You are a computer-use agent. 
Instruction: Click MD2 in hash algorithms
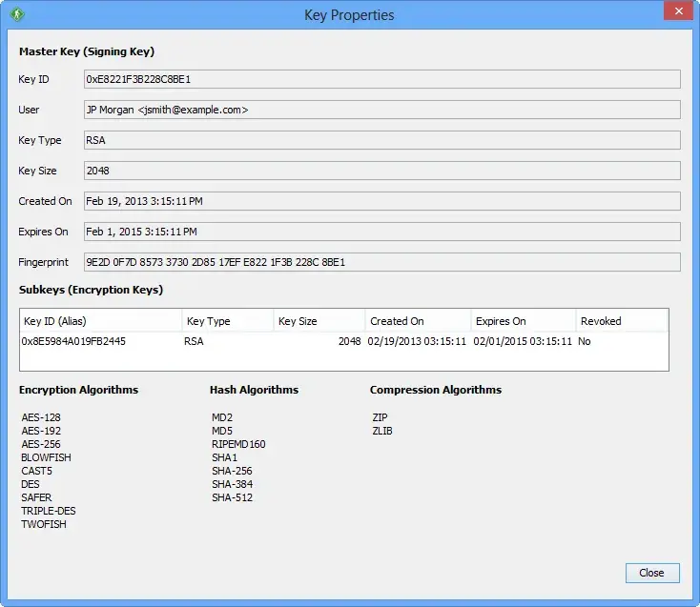point(222,417)
